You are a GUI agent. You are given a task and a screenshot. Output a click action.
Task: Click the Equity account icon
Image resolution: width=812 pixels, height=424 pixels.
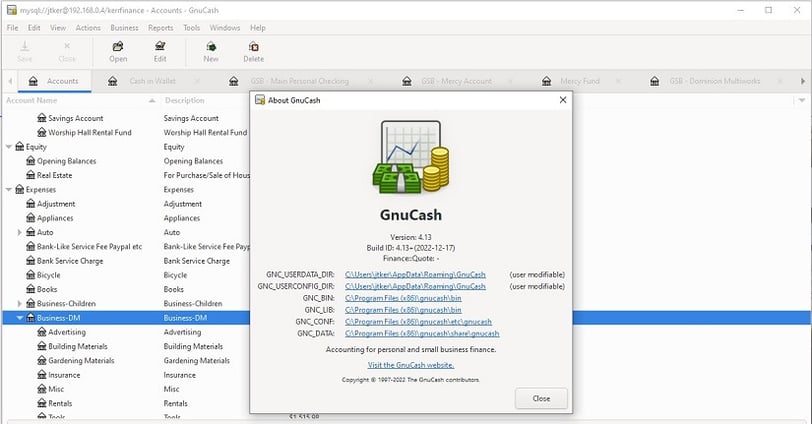(x=20, y=147)
